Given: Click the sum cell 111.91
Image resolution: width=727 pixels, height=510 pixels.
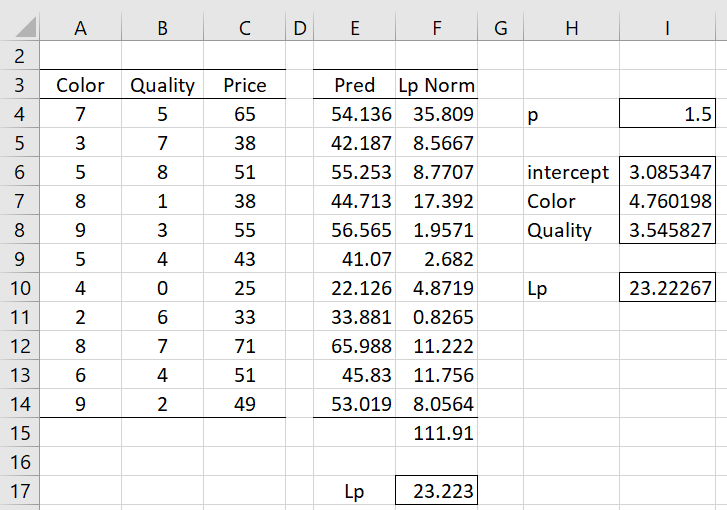Looking at the screenshot, I should (436, 433).
